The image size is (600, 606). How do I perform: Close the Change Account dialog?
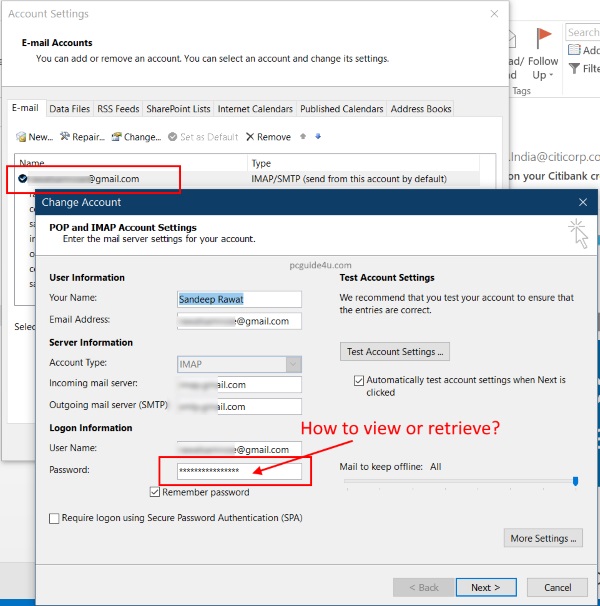[x=583, y=202]
